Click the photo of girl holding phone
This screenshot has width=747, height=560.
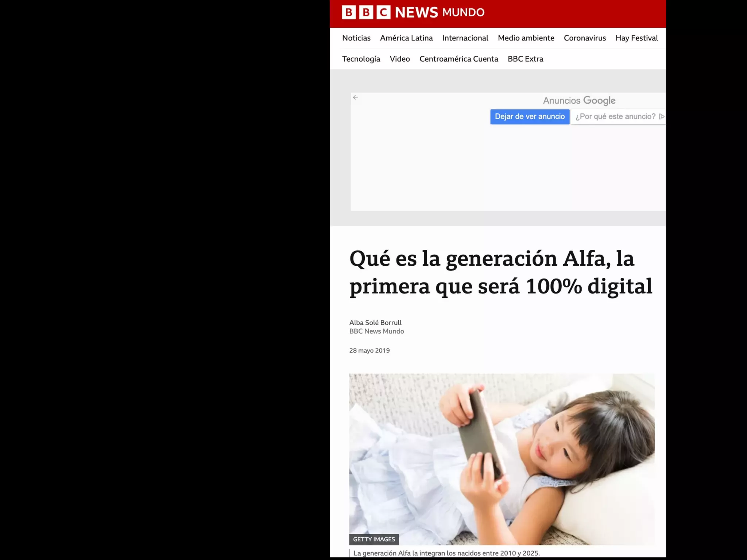point(502,459)
